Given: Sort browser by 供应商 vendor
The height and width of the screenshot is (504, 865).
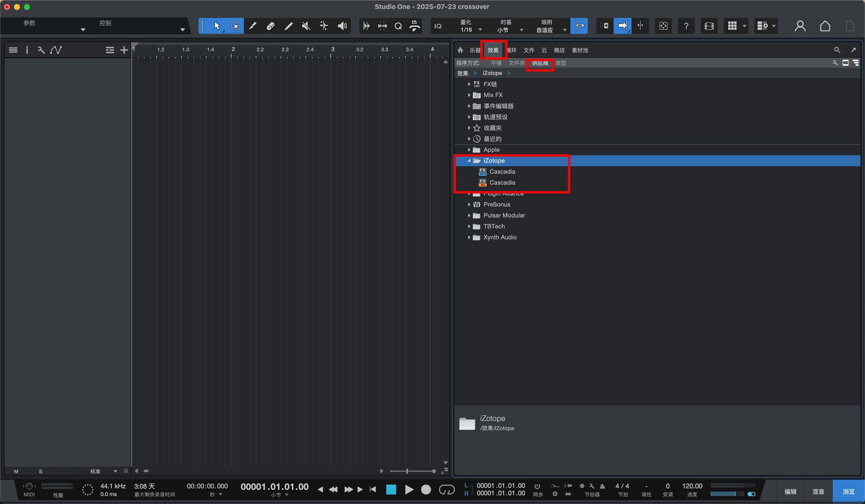Looking at the screenshot, I should point(540,63).
